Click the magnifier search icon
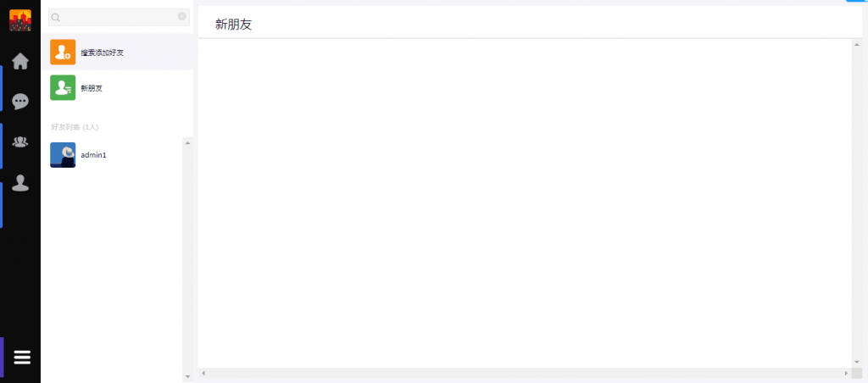This screenshot has height=383, width=868. click(x=56, y=17)
